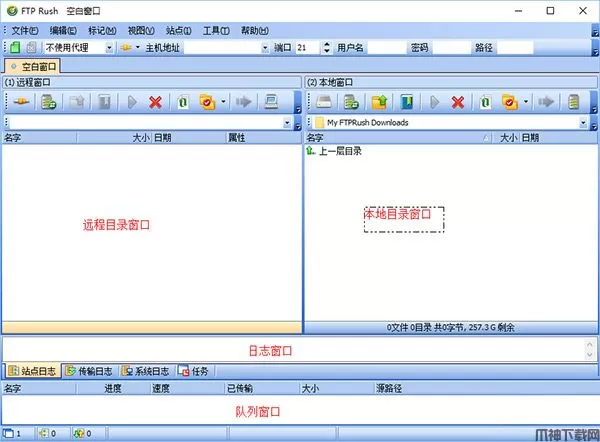Switch to the 任务 tab
The height and width of the screenshot is (442, 600).
(x=194, y=371)
